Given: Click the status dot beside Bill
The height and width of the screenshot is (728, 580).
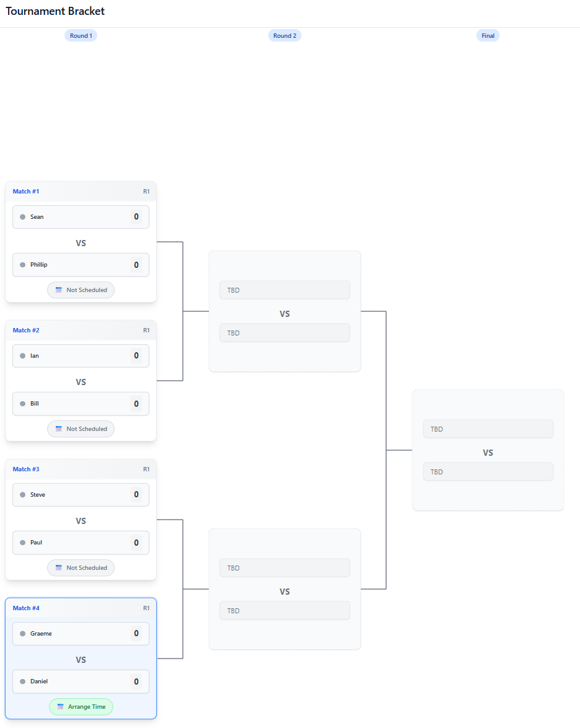Looking at the screenshot, I should (x=23, y=404).
